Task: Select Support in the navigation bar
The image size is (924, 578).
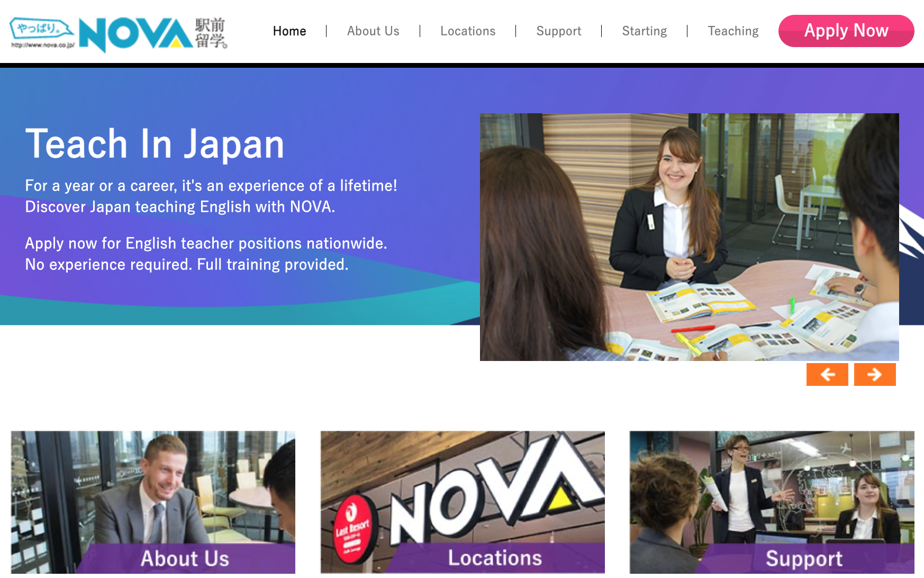Action: [559, 31]
